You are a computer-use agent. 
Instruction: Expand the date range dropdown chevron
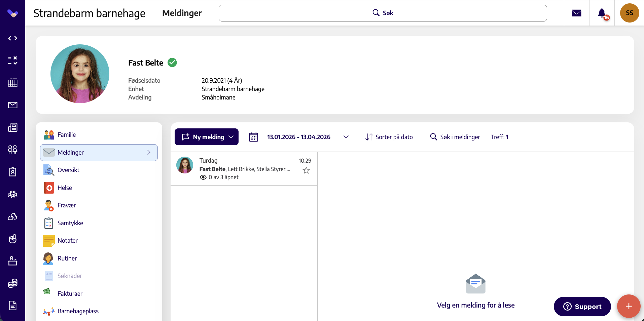point(346,137)
